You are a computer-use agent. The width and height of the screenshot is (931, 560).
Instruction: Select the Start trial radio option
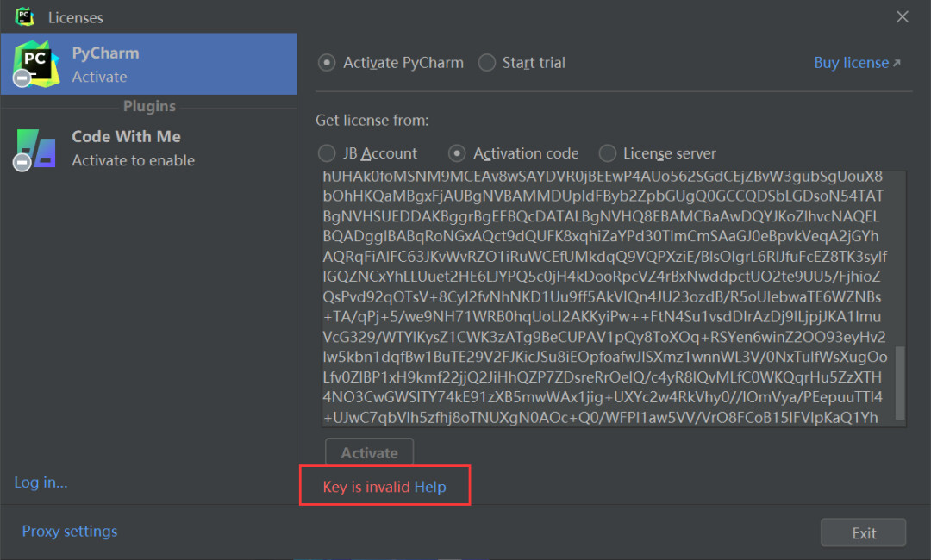[x=487, y=62]
